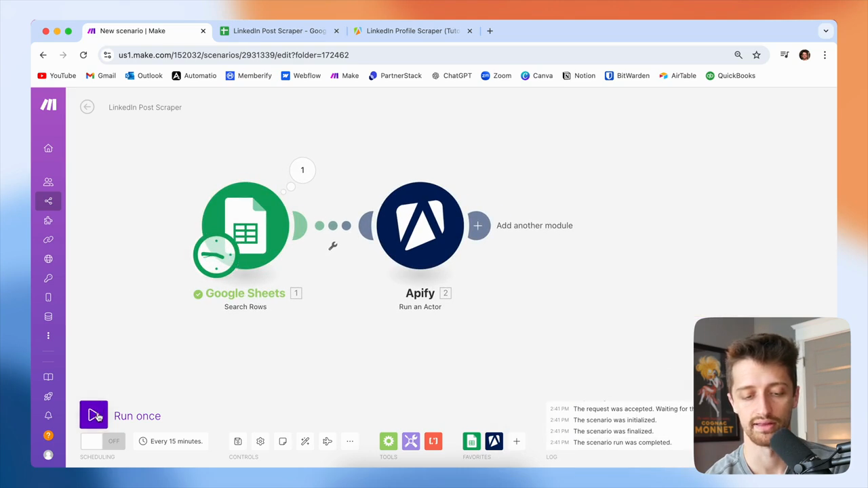The height and width of the screenshot is (488, 868).
Task: Open the QuickBooks bookmark
Action: point(730,76)
